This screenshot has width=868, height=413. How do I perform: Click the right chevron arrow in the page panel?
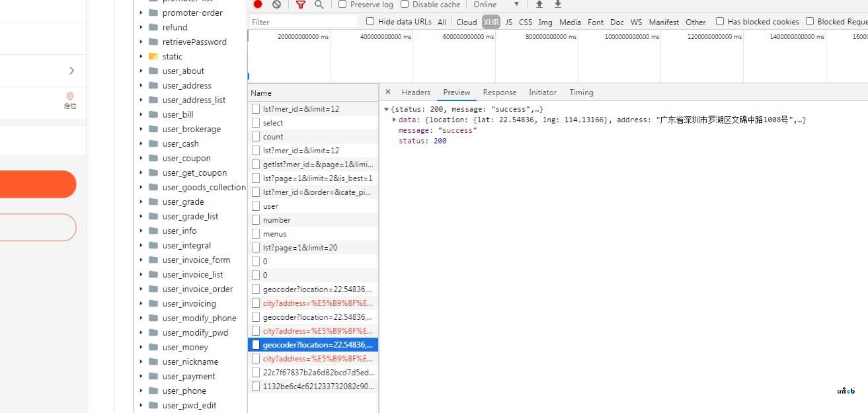coord(71,71)
